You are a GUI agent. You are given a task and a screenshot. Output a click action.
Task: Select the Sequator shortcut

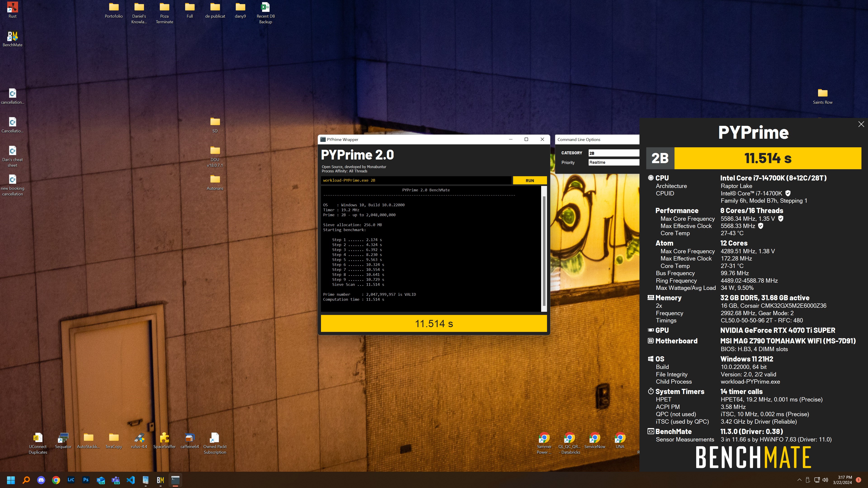63,441
